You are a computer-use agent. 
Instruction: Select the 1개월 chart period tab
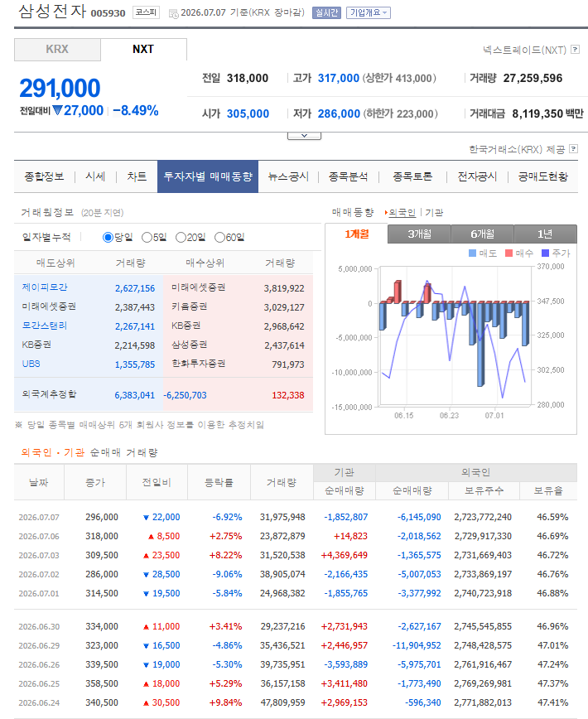[x=357, y=234]
